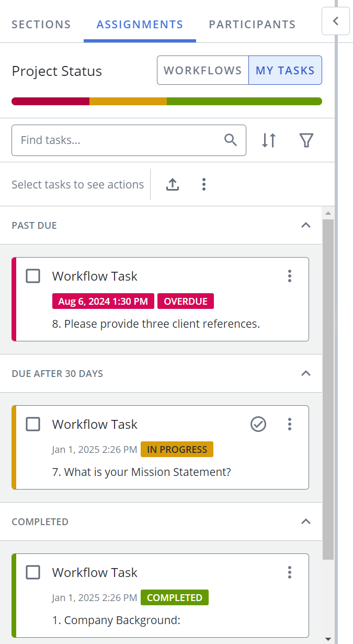Click the export upload icon
Viewport: 353px width, 644px height.
(x=173, y=184)
